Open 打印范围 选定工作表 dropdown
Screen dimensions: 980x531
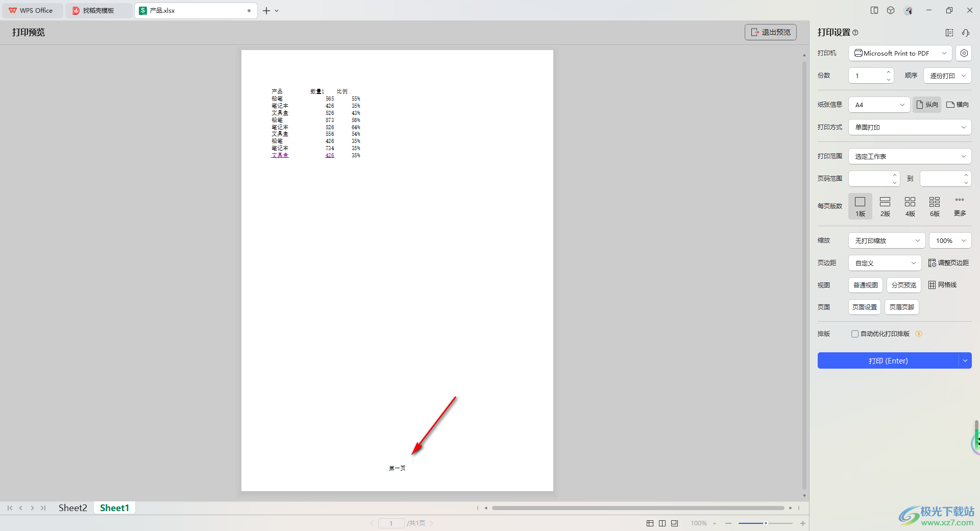pyautogui.click(x=910, y=156)
